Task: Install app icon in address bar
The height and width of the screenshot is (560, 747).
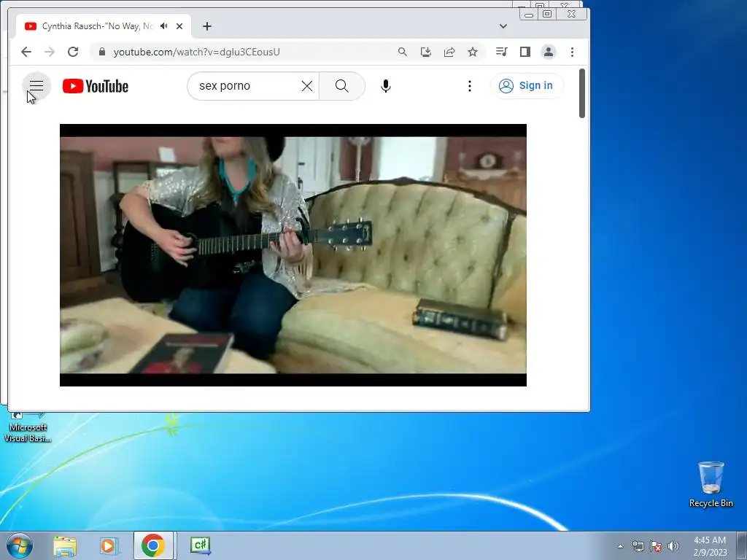Action: pyautogui.click(x=426, y=52)
